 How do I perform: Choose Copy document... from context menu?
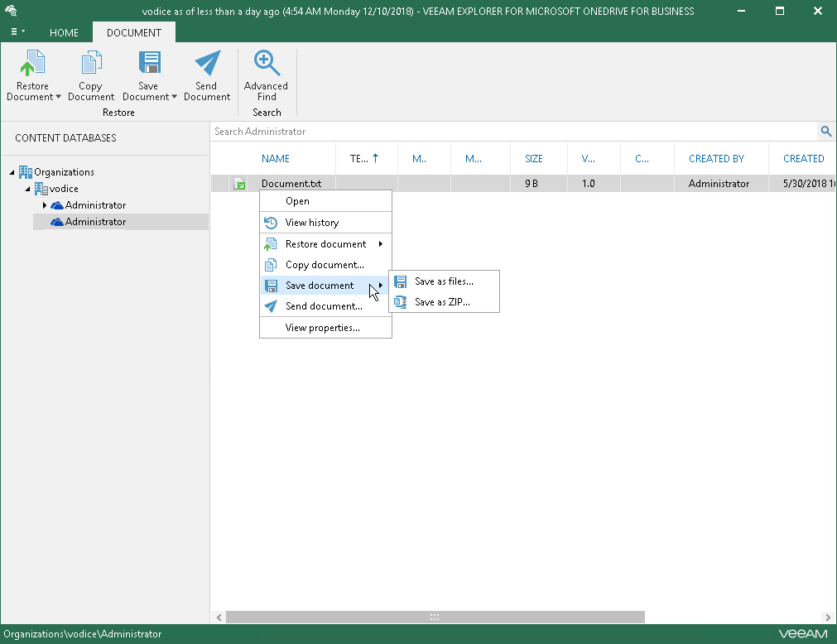(x=325, y=265)
